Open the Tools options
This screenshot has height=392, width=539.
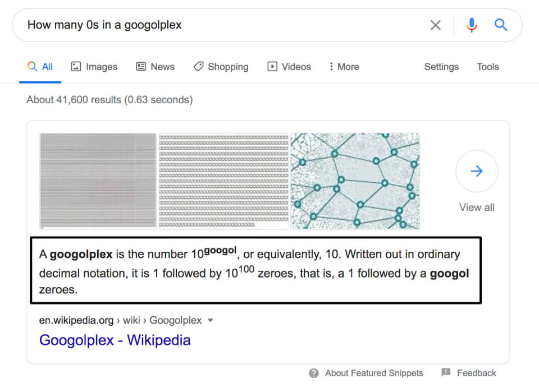[x=487, y=67]
